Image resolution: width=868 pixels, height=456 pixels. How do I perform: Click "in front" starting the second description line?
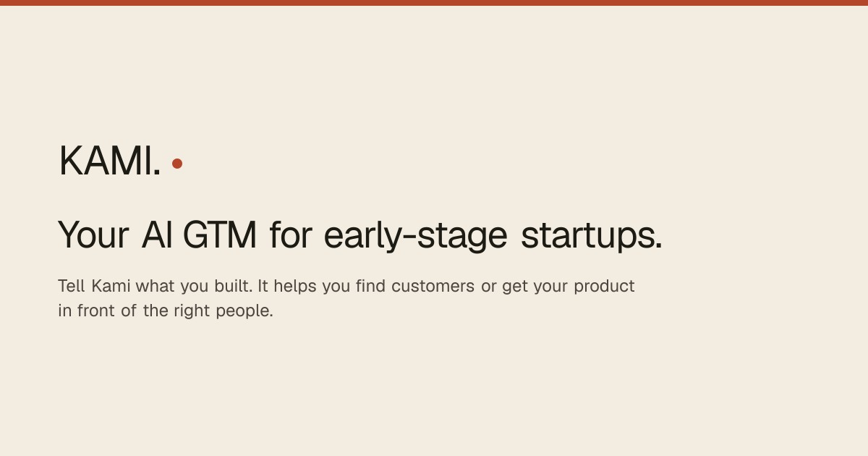click(x=87, y=311)
